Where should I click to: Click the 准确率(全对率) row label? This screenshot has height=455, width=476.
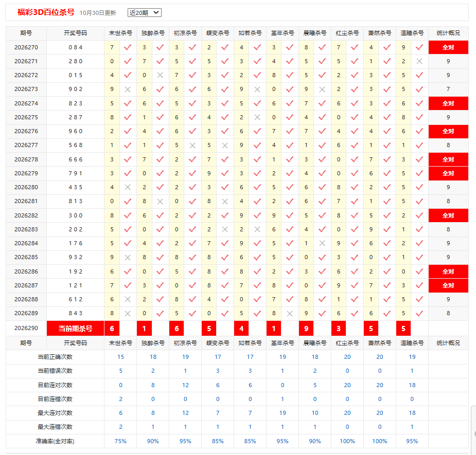coord(55,441)
